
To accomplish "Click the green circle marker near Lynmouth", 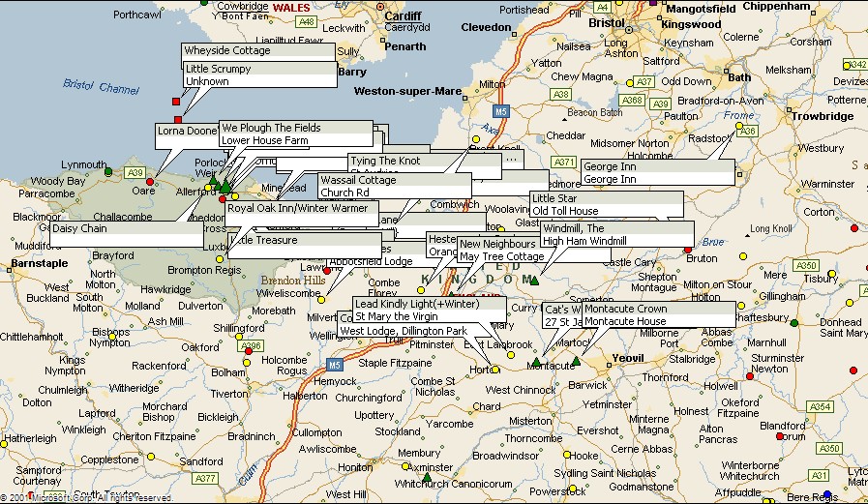I will pyautogui.click(x=108, y=171).
